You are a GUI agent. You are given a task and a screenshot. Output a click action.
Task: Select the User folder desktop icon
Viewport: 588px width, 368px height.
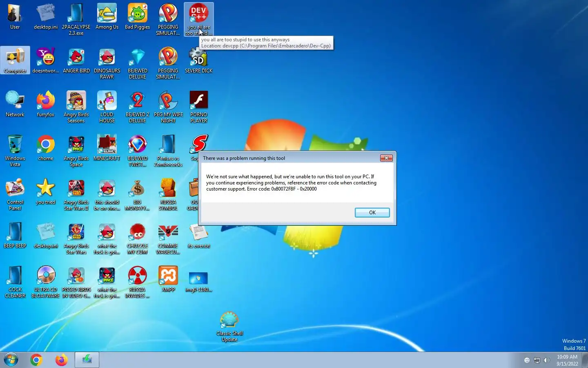15,17
